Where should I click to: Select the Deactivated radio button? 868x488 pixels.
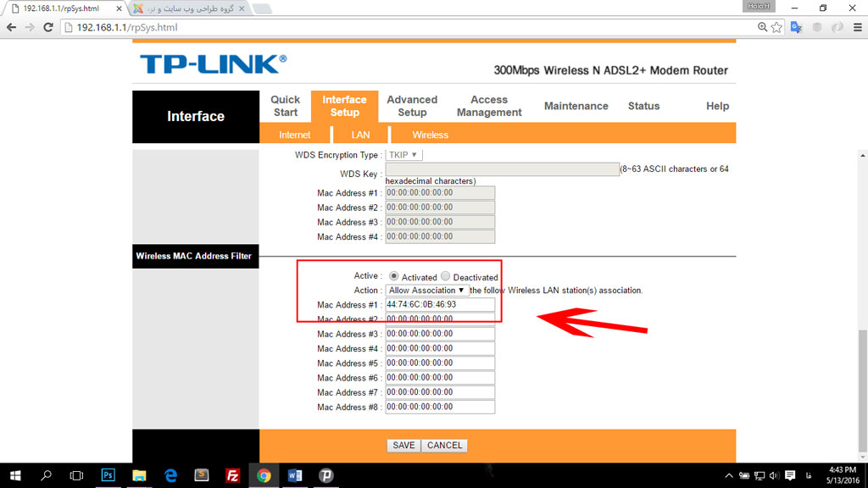(x=446, y=275)
